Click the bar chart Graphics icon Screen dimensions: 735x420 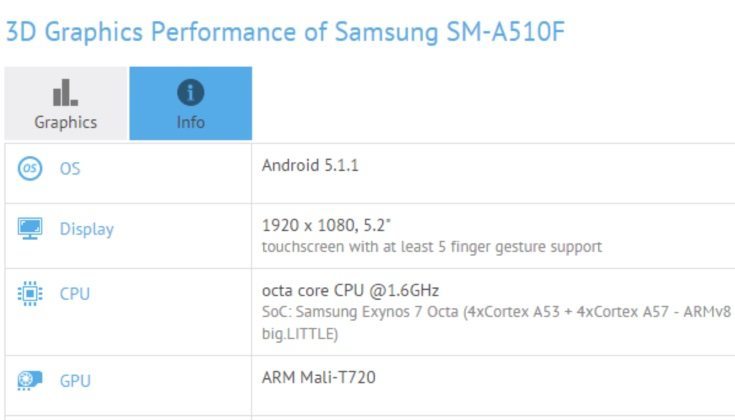point(66,92)
